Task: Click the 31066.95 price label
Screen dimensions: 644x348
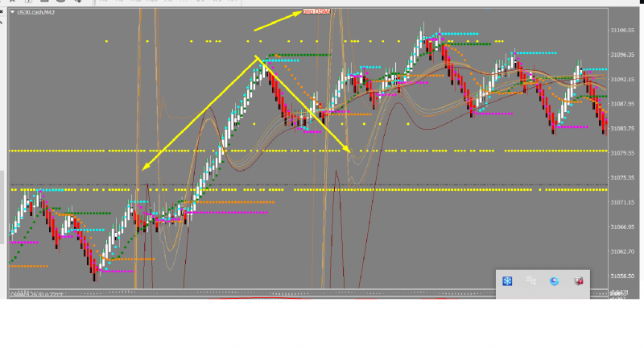Action: click(622, 227)
